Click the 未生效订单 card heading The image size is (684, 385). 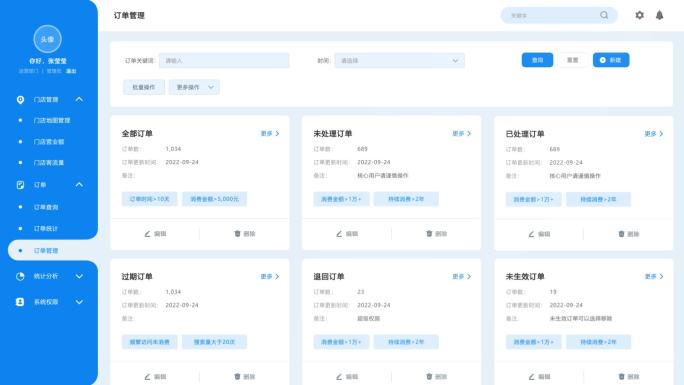pos(525,276)
